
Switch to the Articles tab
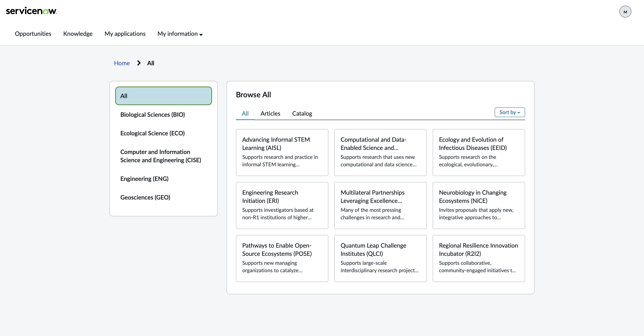pos(270,114)
